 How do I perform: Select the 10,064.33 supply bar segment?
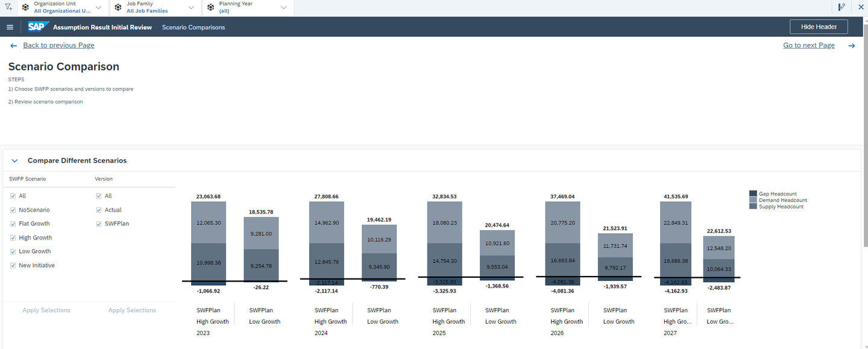pyautogui.click(x=719, y=269)
